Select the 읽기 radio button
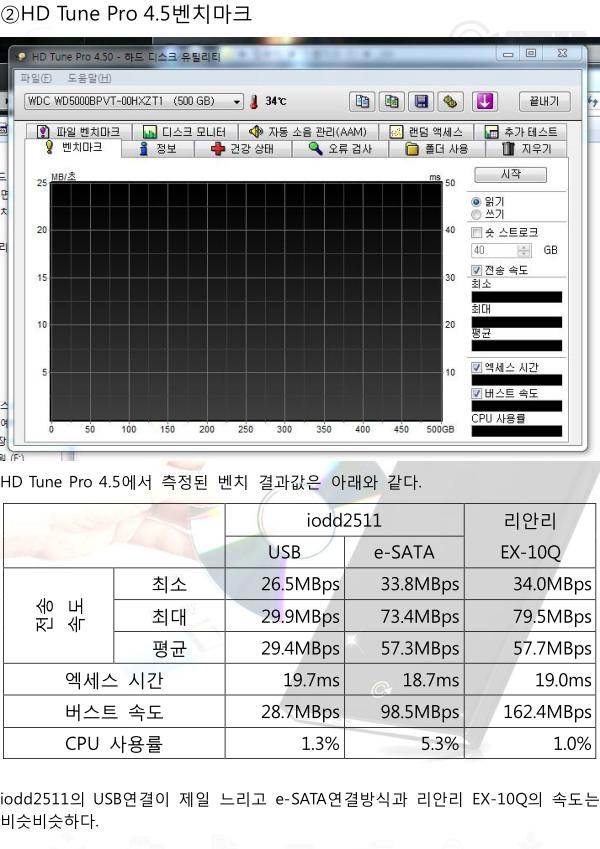600x849 pixels. (476, 201)
